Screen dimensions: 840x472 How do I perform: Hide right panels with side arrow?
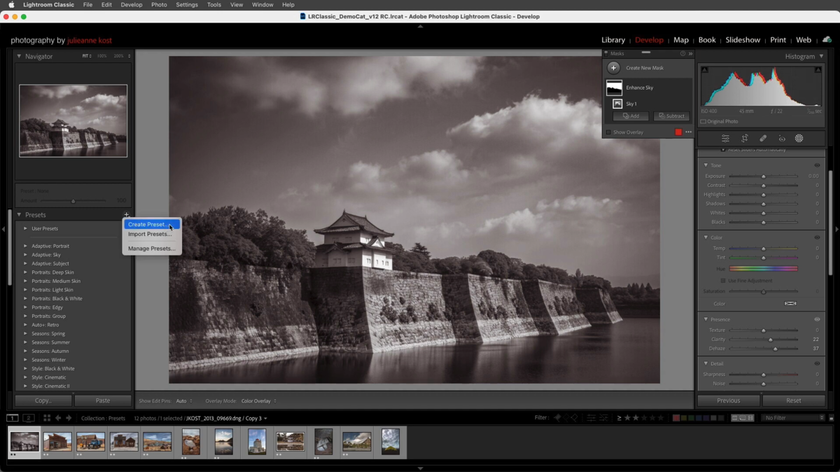pyautogui.click(x=837, y=229)
